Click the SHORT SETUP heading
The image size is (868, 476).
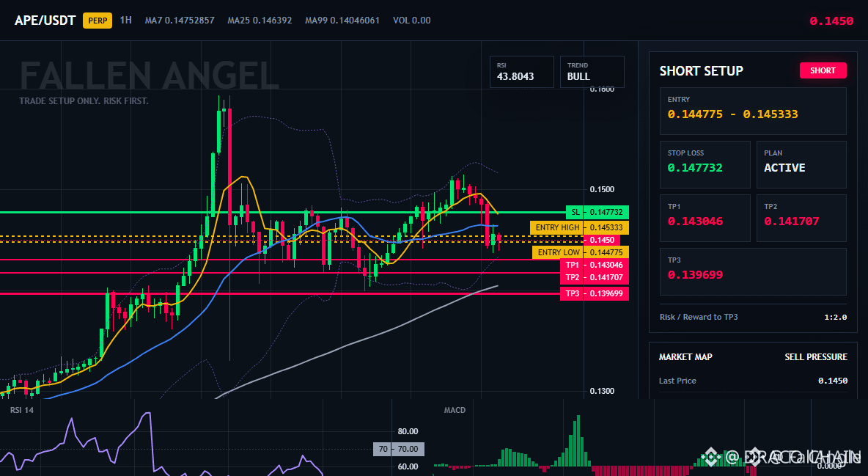(x=702, y=71)
